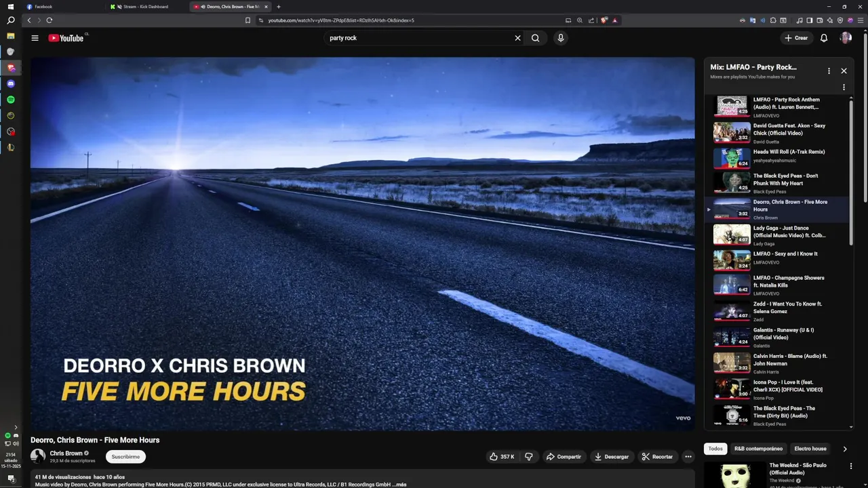The height and width of the screenshot is (488, 868).
Task: Select the Todos filter chip
Action: (x=715, y=449)
